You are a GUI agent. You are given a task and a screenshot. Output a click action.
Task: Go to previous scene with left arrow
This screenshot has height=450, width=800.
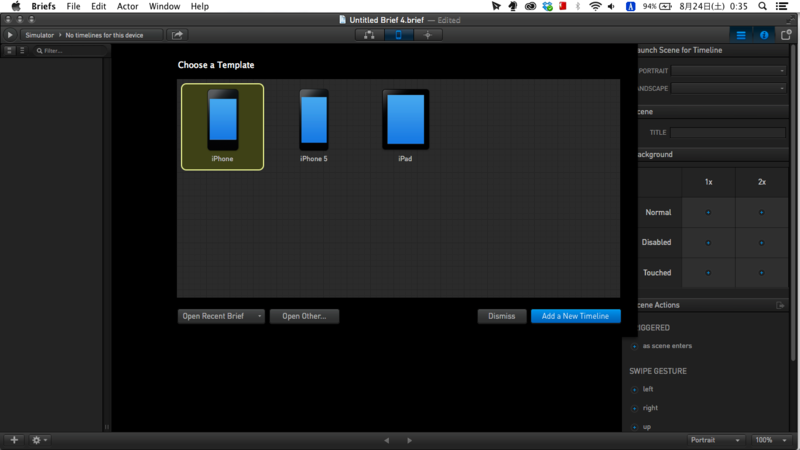[x=387, y=440]
